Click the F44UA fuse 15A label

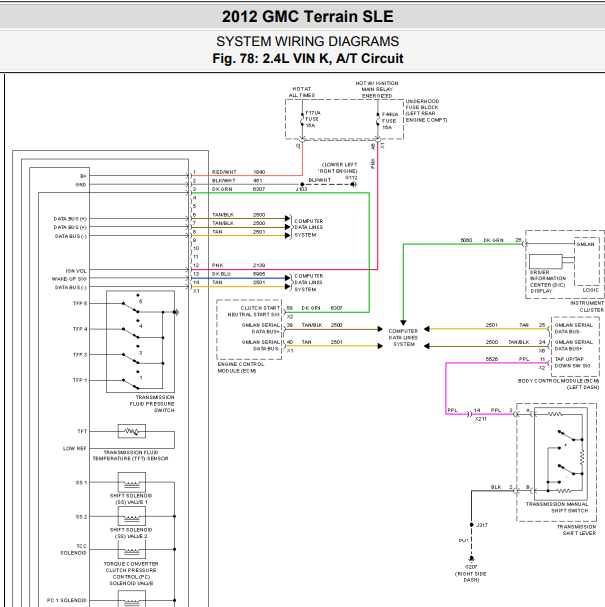389,121
